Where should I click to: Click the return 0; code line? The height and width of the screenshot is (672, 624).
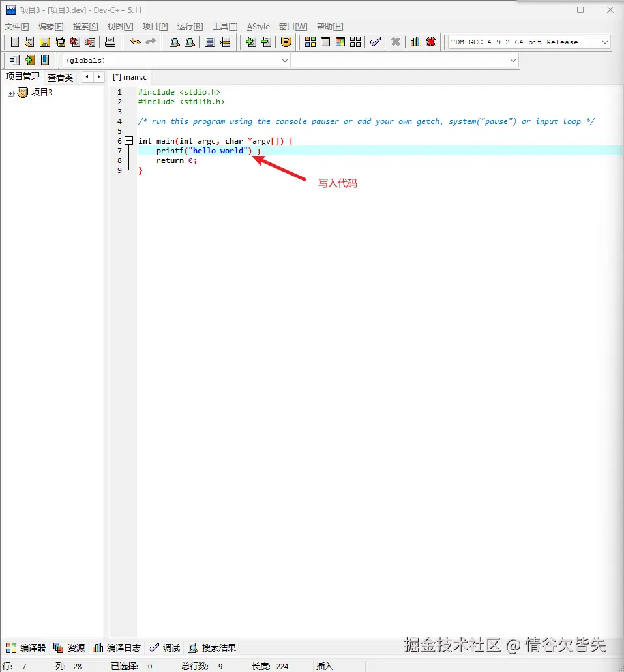[x=177, y=160]
